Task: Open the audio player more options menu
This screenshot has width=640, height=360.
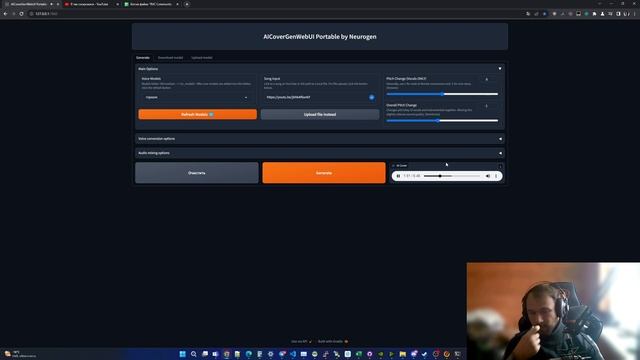Action: click(x=496, y=176)
